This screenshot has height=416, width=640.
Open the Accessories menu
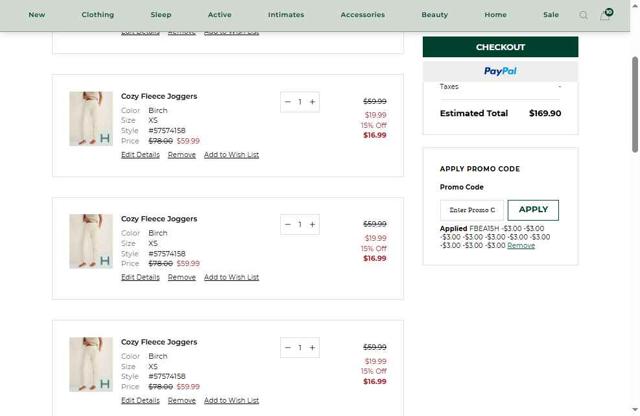[363, 15]
